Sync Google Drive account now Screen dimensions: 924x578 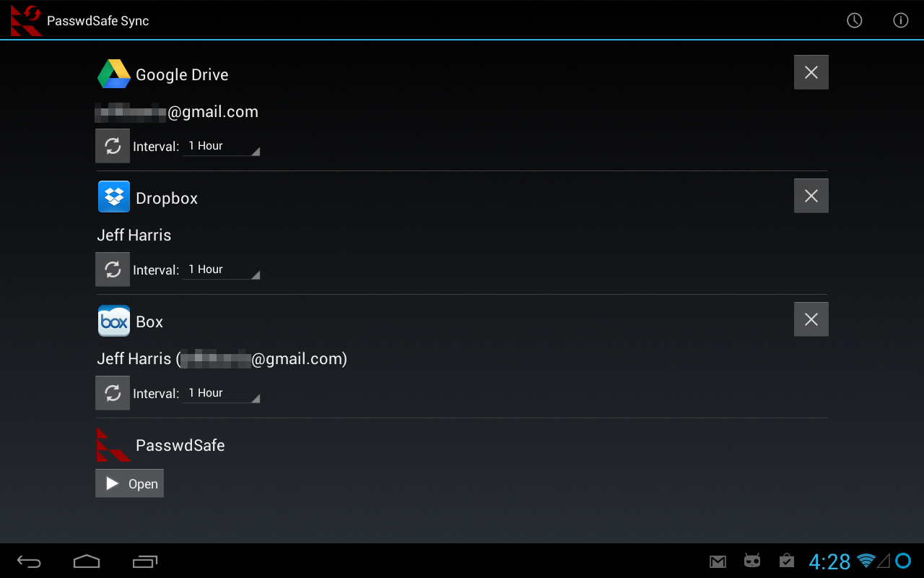pos(113,146)
